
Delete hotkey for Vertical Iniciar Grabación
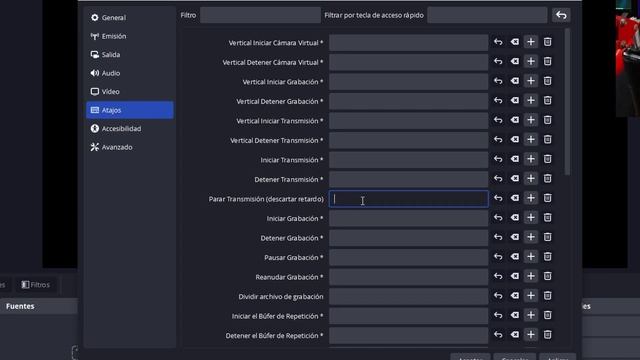pyautogui.click(x=547, y=81)
